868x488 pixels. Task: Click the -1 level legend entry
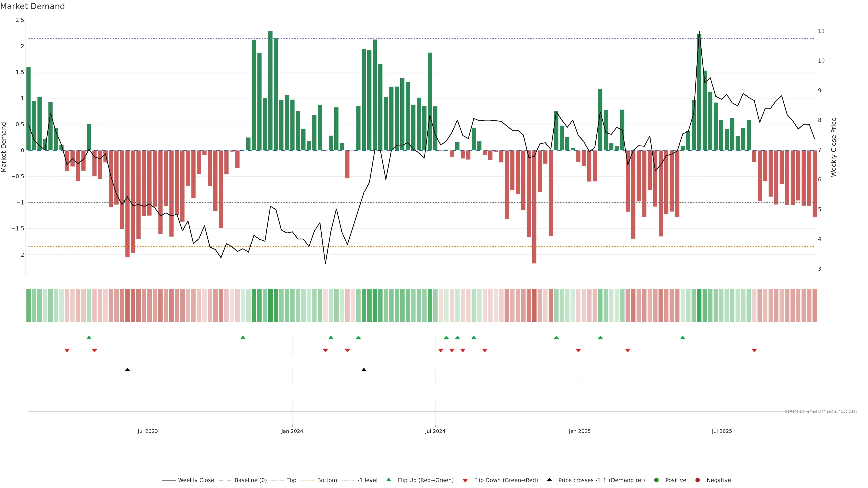pos(367,480)
